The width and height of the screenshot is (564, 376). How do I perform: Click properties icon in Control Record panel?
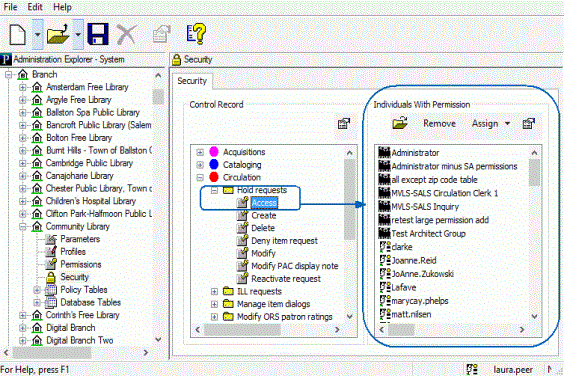(344, 123)
